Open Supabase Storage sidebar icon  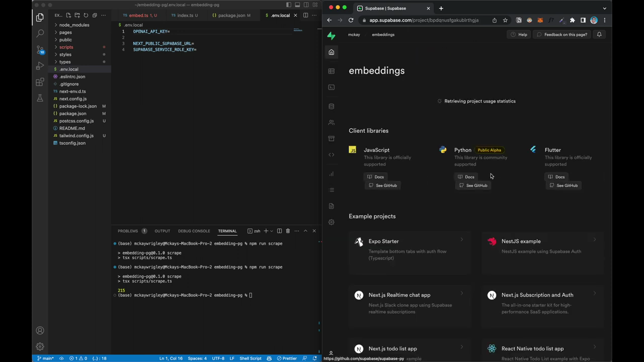[331, 139]
